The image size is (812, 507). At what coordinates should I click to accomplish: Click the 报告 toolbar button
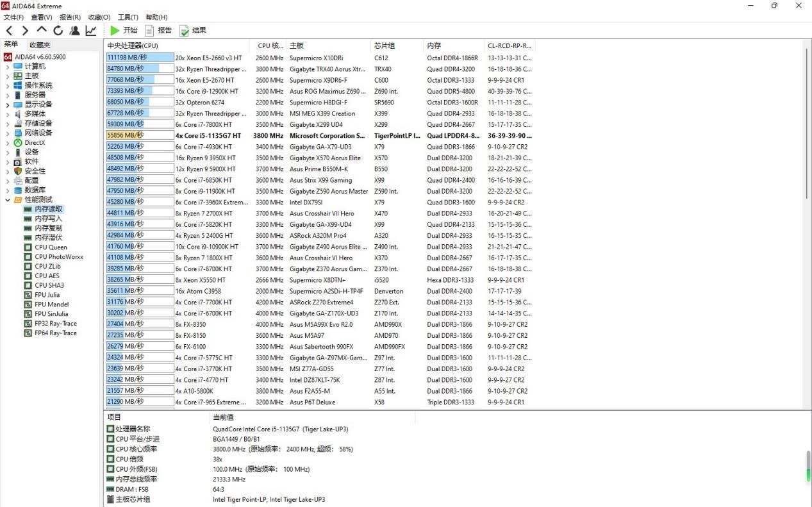coord(158,30)
